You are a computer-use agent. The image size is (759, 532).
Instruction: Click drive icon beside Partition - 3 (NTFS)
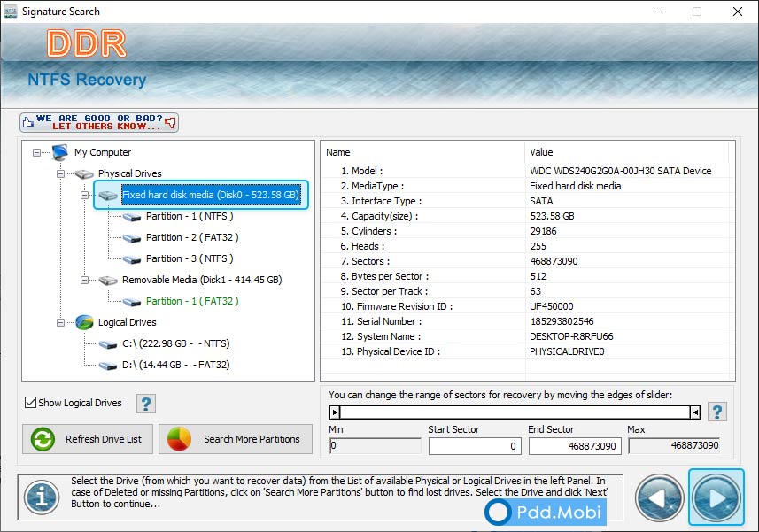[132, 259]
